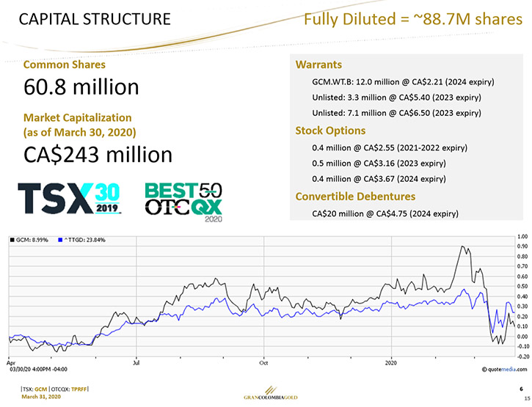Click the '2020' x-axis label
532x407 pixels.
coord(391,363)
